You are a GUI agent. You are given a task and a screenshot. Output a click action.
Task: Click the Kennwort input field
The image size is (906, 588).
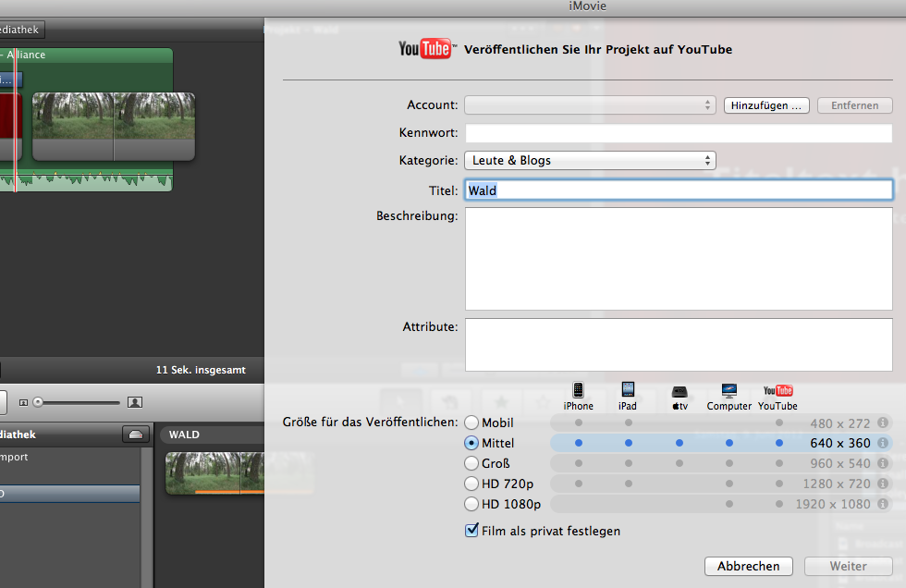pyautogui.click(x=679, y=133)
